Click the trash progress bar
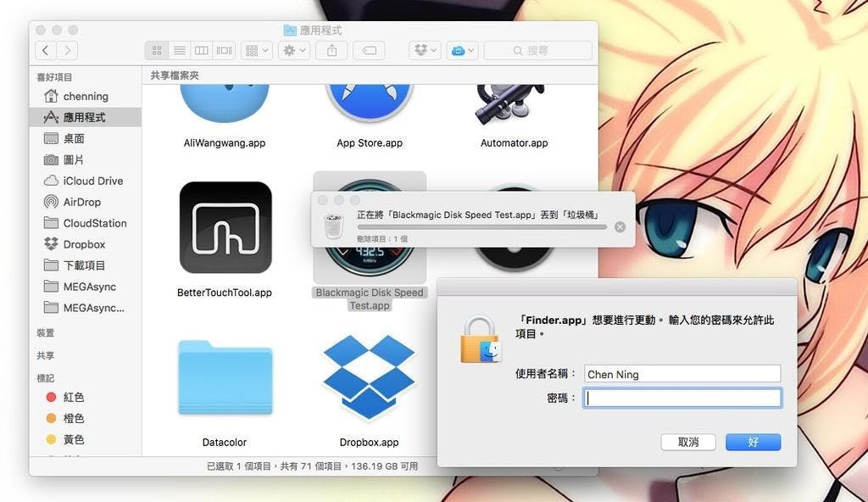This screenshot has height=502, width=868. tap(482, 226)
